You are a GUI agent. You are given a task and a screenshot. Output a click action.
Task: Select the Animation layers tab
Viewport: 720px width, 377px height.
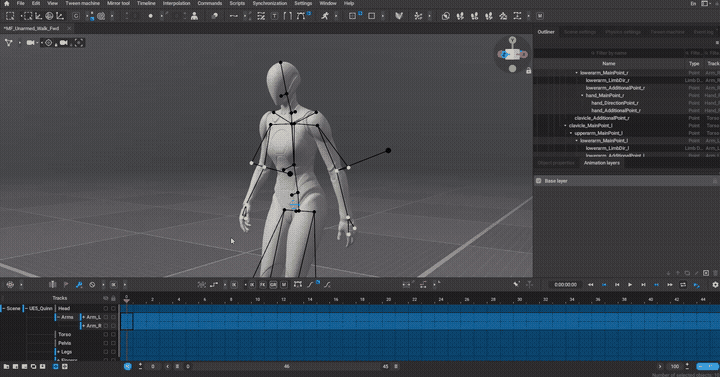(x=602, y=163)
